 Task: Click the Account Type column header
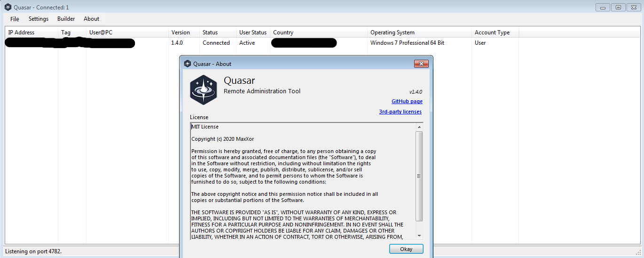pos(495,32)
